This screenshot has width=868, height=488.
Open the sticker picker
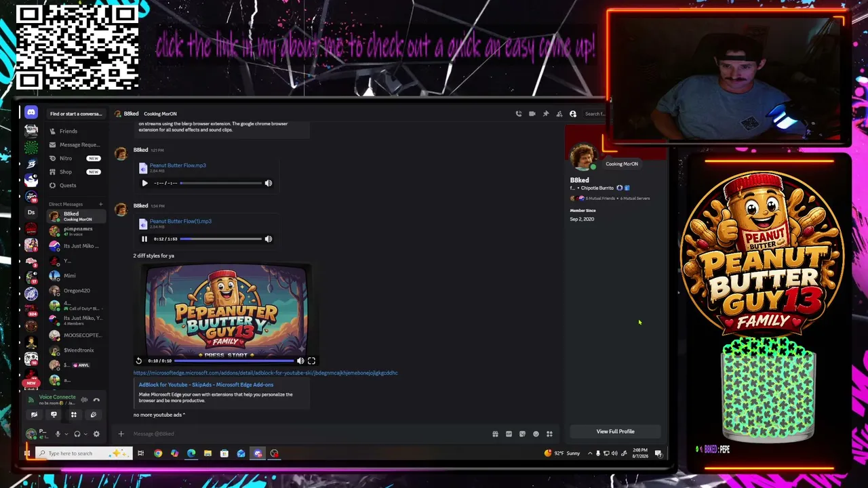point(522,434)
